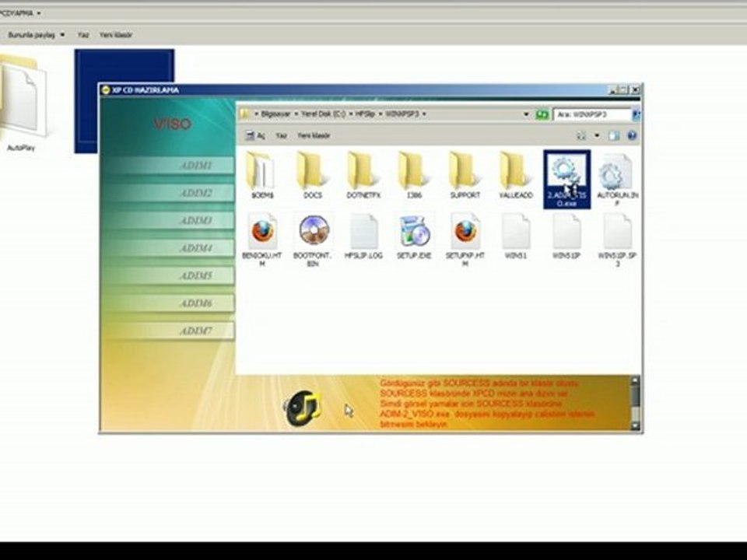Click Yaz in the background window toolbar
This screenshot has height=560, width=747.
[x=83, y=35]
